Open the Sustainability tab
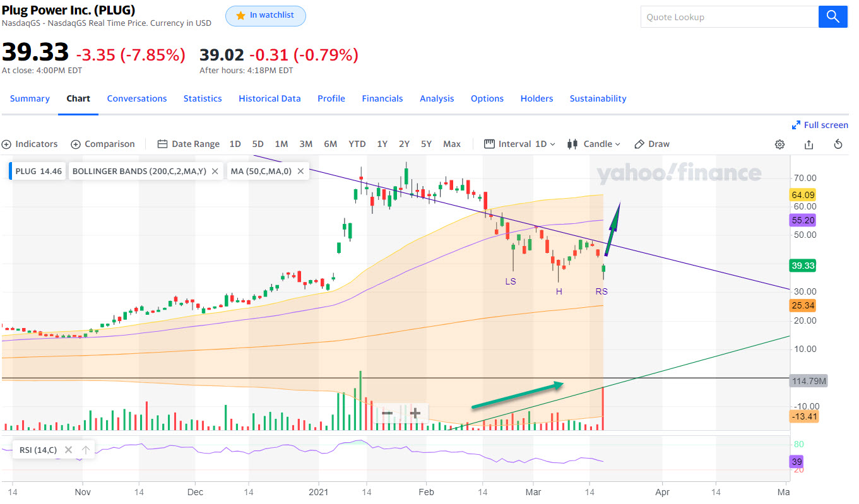Image resolution: width=859 pixels, height=504 pixels. point(598,98)
